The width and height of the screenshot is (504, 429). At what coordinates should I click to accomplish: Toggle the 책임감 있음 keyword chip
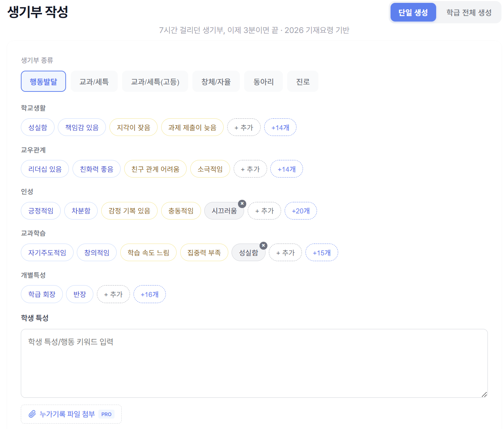pyautogui.click(x=82, y=127)
